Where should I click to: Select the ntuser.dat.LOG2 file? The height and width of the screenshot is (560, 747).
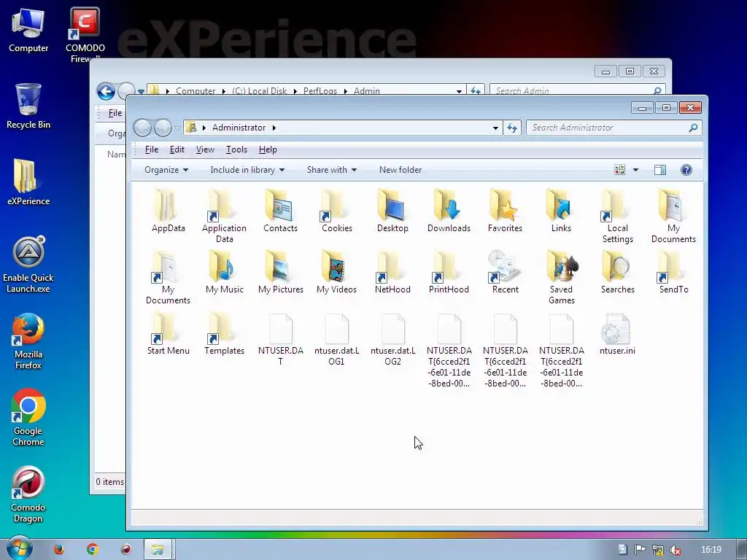point(392,338)
